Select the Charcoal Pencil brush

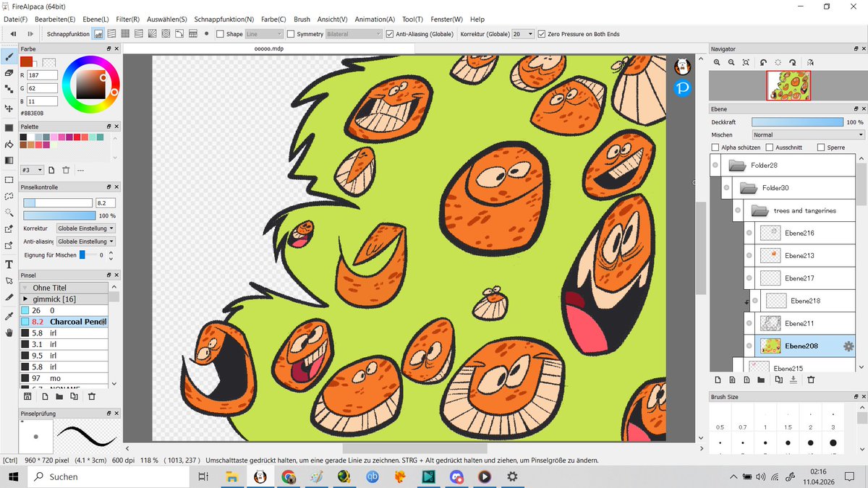[64, 322]
